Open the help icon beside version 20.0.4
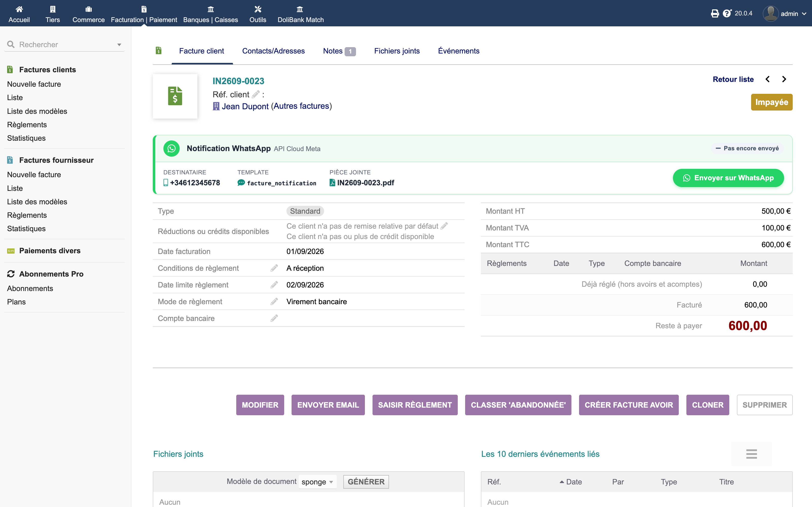812x507 pixels. pyautogui.click(x=727, y=13)
